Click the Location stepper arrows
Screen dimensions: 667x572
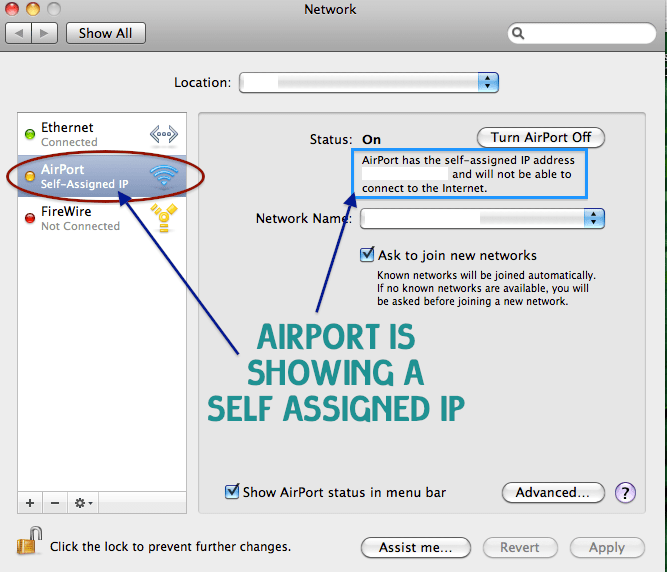488,83
